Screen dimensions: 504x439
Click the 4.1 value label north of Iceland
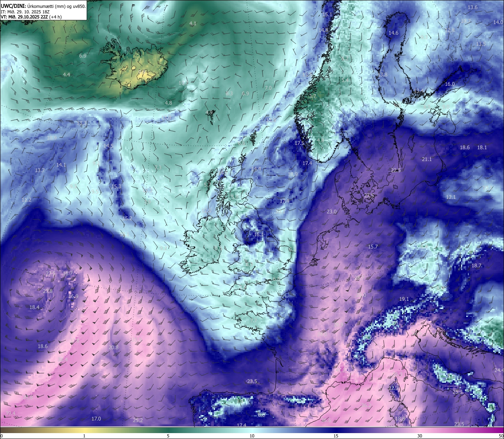[x=193, y=24]
